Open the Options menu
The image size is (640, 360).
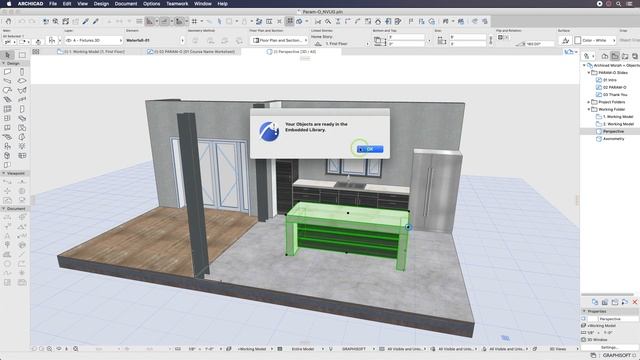151,4
